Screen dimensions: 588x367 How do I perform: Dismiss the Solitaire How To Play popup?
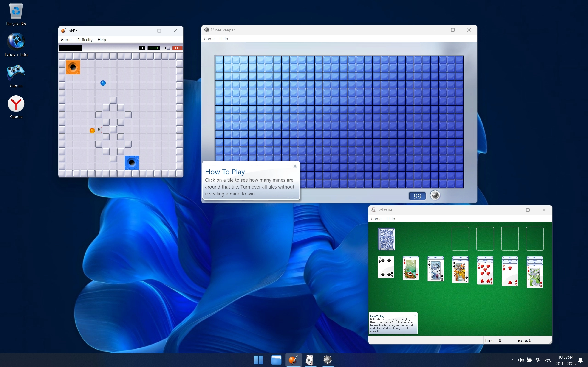click(415, 315)
